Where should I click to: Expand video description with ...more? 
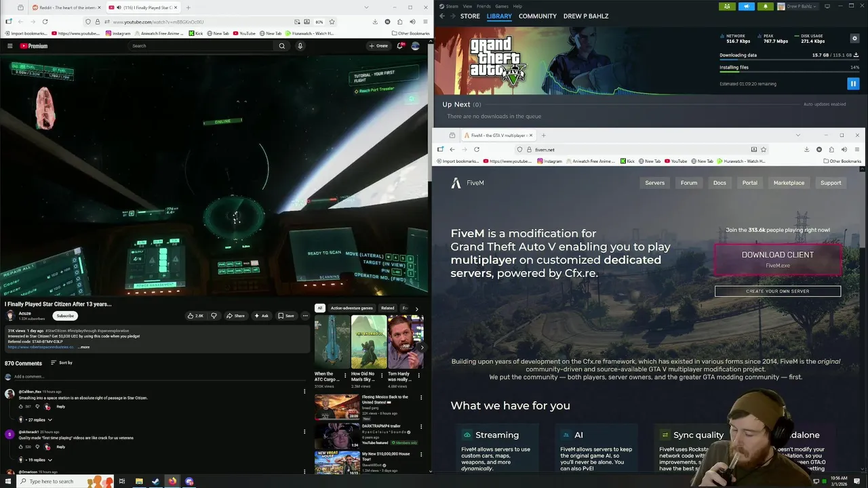pyautogui.click(x=83, y=347)
